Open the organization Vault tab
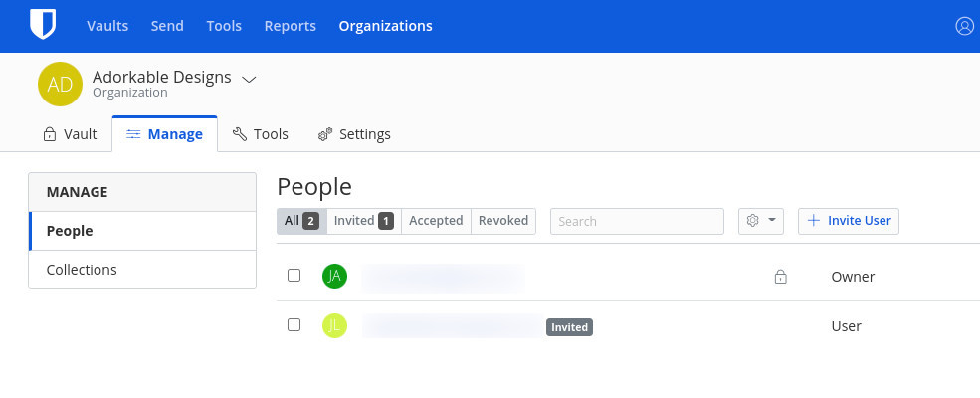Screen dimensions: 980x398 pyautogui.click(x=70, y=134)
